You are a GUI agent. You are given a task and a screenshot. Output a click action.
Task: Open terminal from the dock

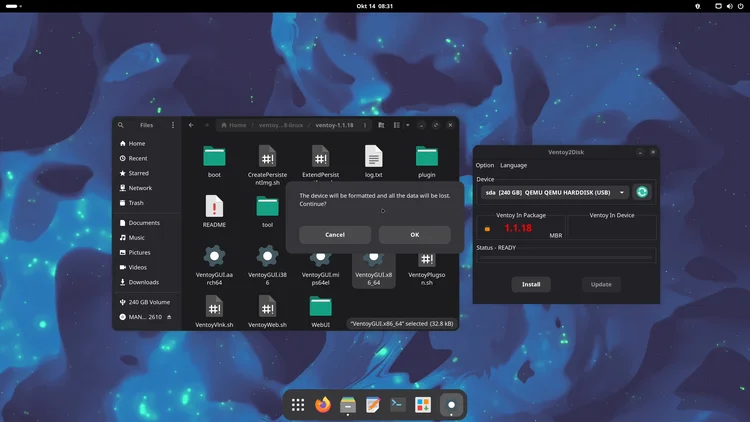(x=397, y=405)
